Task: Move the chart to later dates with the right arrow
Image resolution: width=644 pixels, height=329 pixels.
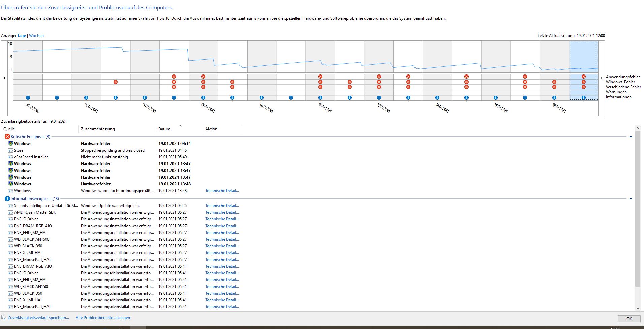Action: (601, 78)
